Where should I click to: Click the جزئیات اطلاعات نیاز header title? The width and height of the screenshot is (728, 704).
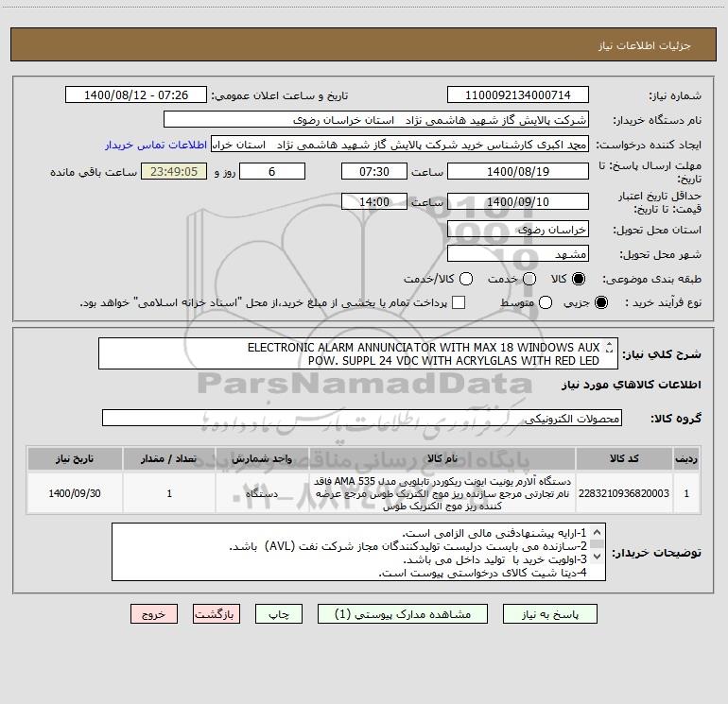pyautogui.click(x=645, y=45)
